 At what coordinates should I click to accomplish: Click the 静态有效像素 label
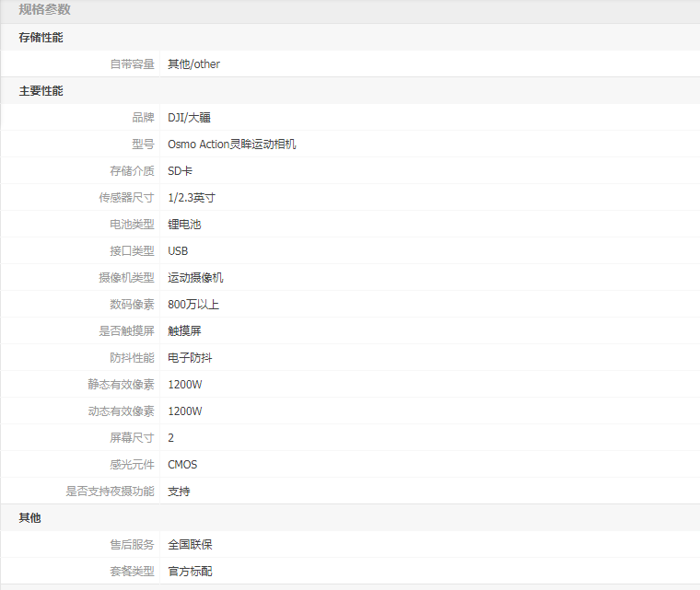tap(121, 385)
